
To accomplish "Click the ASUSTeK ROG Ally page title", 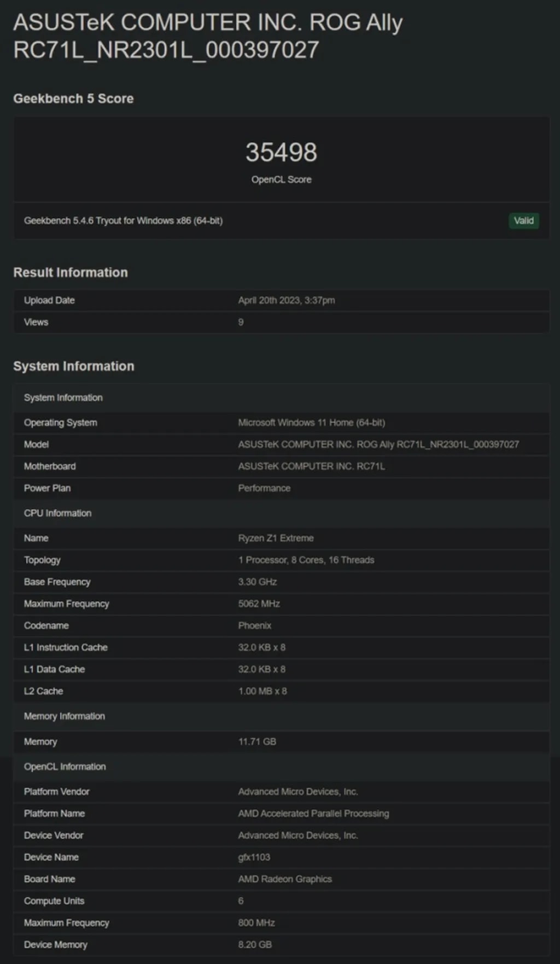I will click(x=208, y=36).
